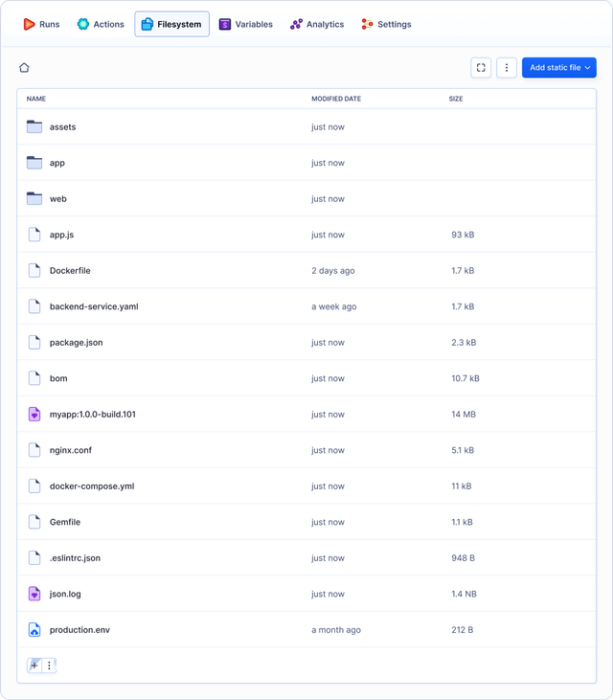Open the app folder name

[57, 163]
